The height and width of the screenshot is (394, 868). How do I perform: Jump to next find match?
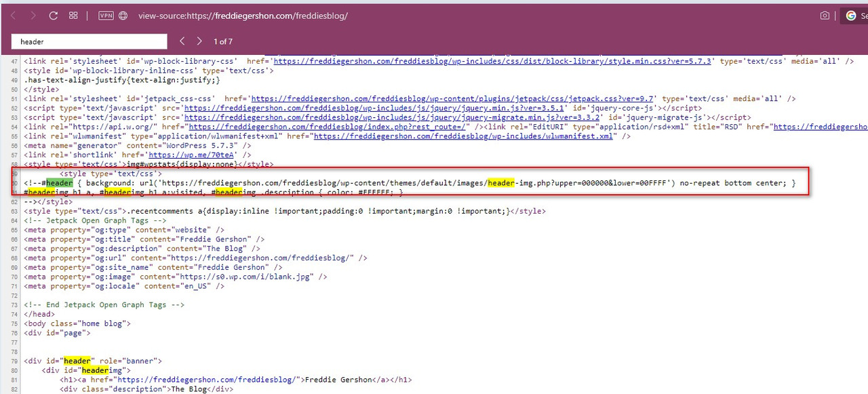pyautogui.click(x=199, y=41)
